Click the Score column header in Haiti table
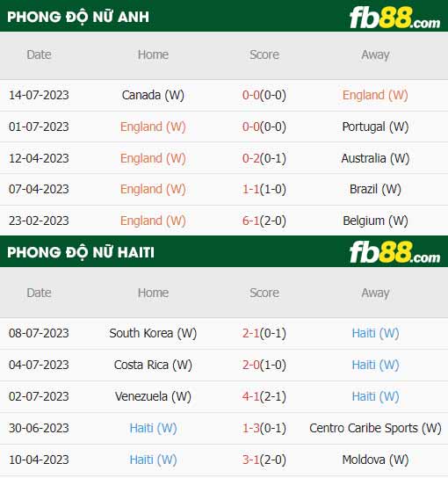The width and height of the screenshot is (448, 478). (264, 293)
